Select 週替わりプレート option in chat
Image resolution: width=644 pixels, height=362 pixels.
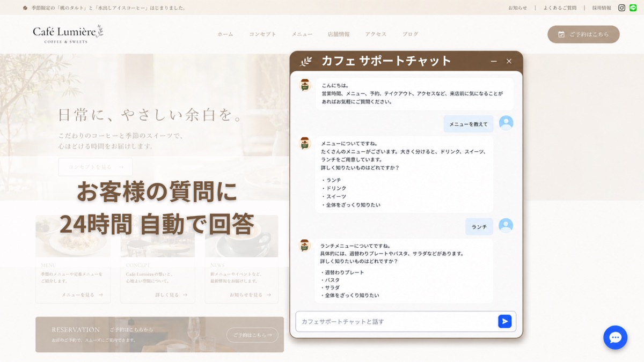click(x=342, y=272)
